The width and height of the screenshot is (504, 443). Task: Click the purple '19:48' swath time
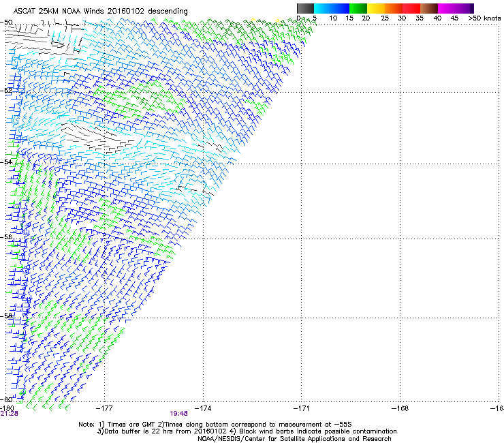click(x=178, y=414)
